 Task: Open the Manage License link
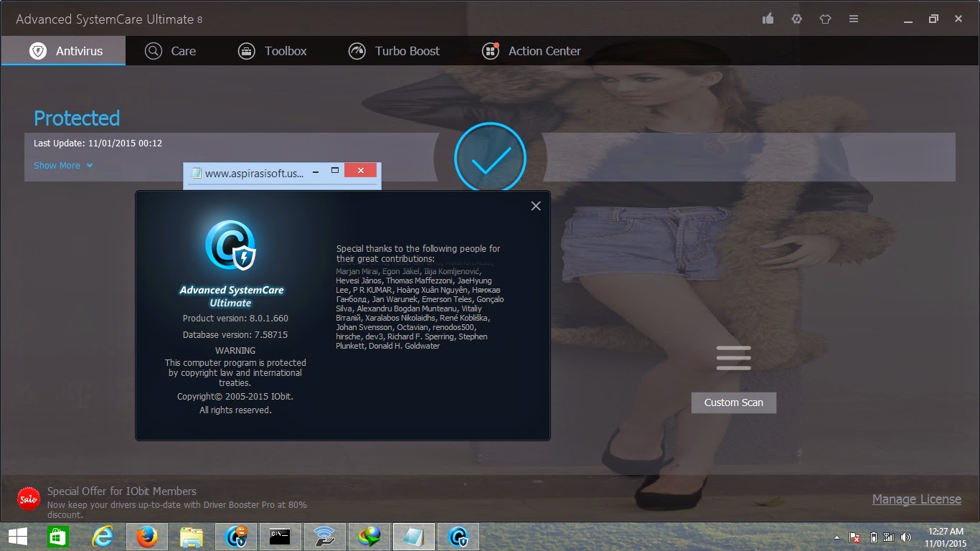916,499
